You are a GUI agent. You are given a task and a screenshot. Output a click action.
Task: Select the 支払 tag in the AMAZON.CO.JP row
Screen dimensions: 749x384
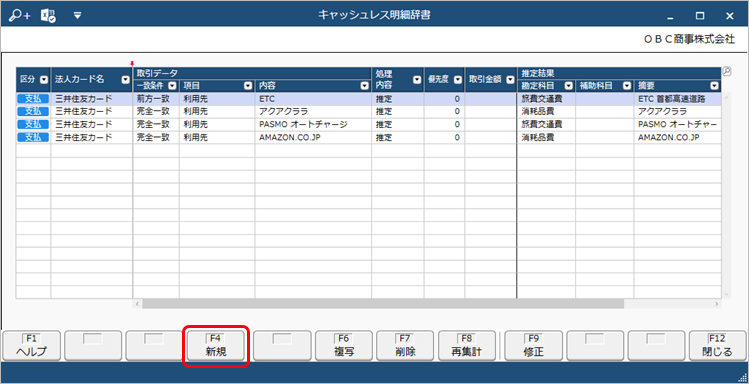[x=33, y=138]
